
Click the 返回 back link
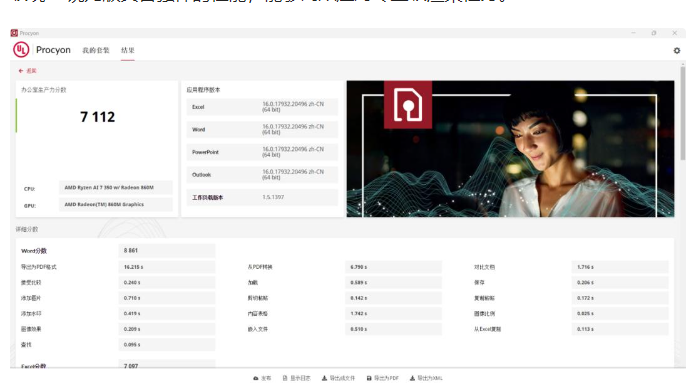tap(31, 71)
